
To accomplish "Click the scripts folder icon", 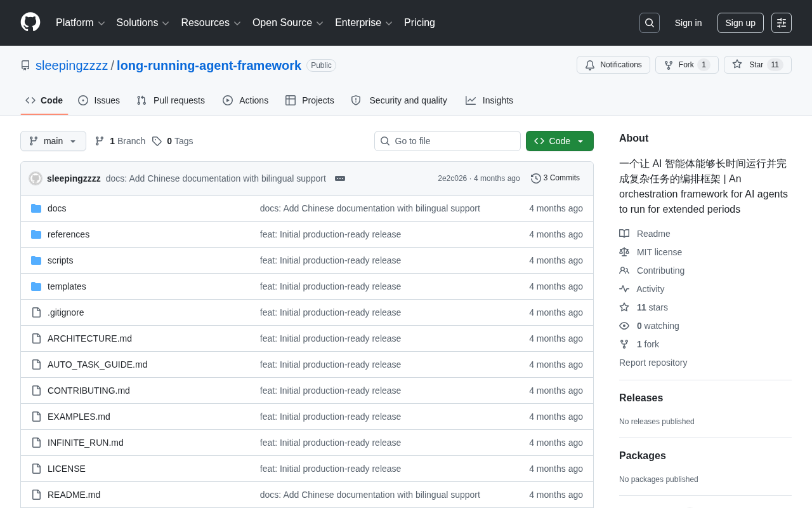I will [x=36, y=260].
